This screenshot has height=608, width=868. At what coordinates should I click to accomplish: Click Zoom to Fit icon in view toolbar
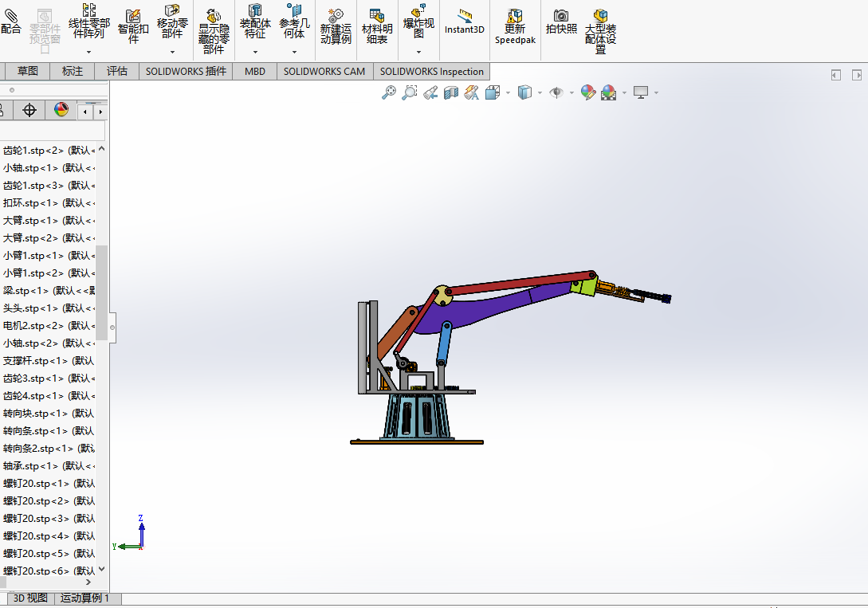pyautogui.click(x=389, y=92)
